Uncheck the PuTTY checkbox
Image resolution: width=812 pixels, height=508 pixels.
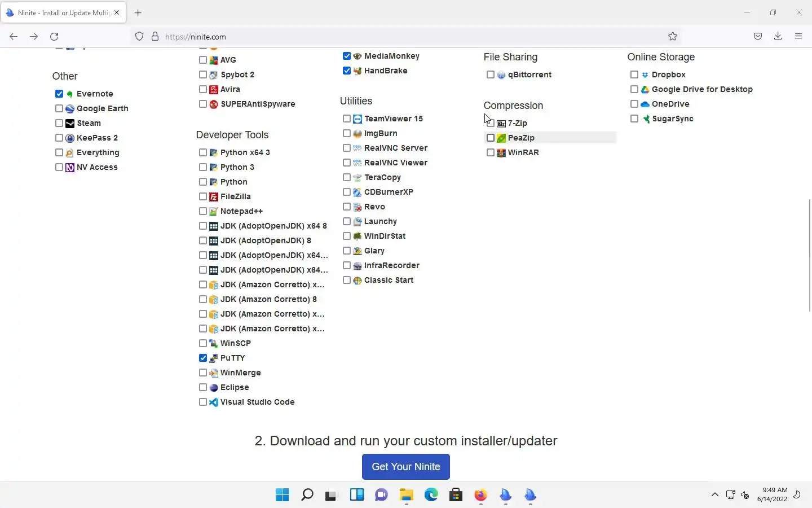point(203,358)
